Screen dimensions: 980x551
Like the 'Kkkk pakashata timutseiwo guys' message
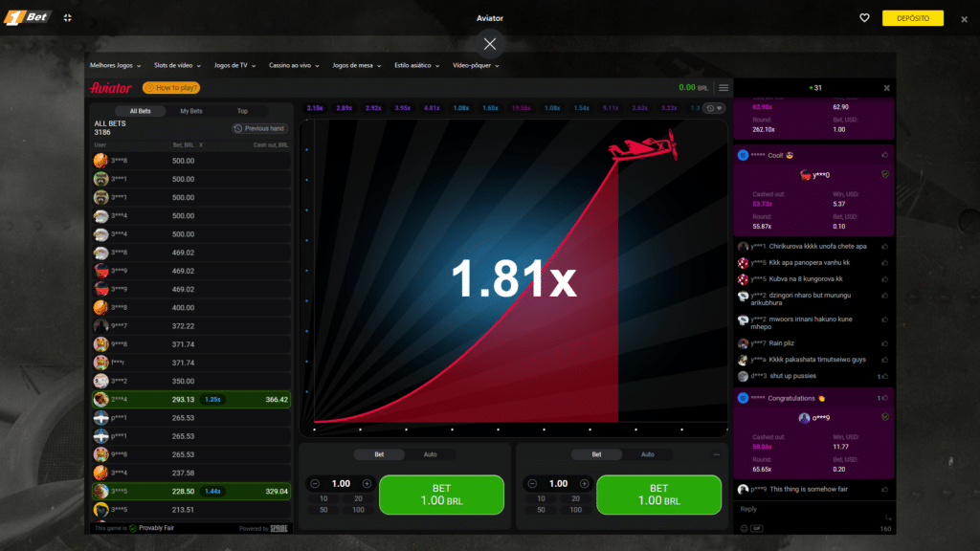coord(885,360)
